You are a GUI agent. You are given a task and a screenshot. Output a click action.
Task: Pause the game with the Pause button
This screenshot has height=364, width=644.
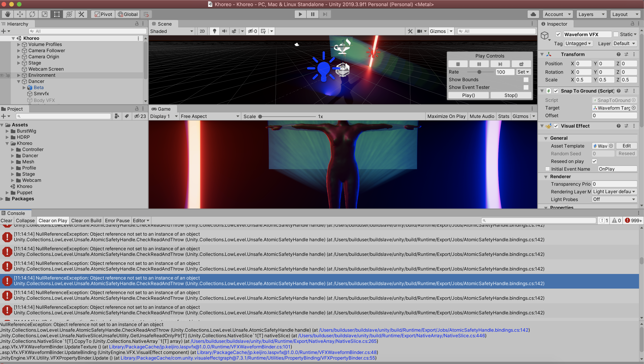pos(312,14)
